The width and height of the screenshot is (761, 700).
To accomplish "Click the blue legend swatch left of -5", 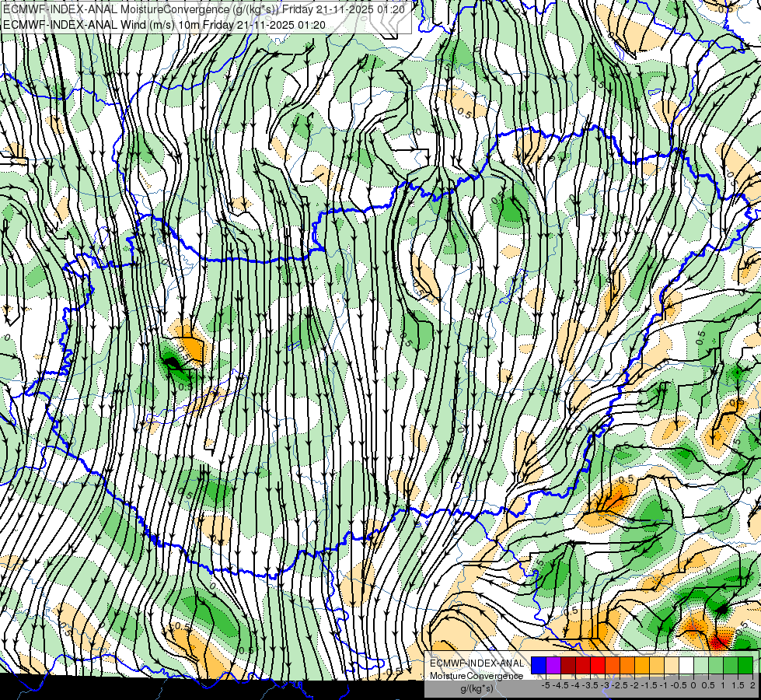I will click(x=539, y=665).
